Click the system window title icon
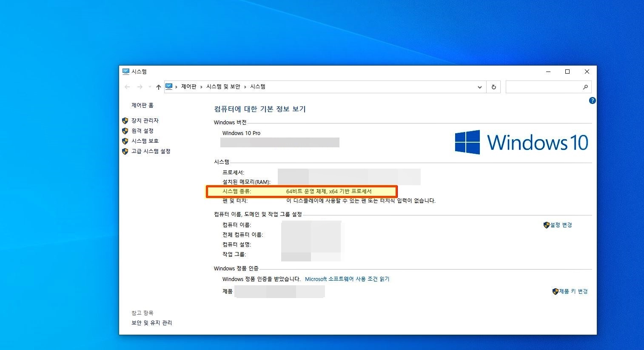Screen dimensions: 644x350 [x=125, y=72]
